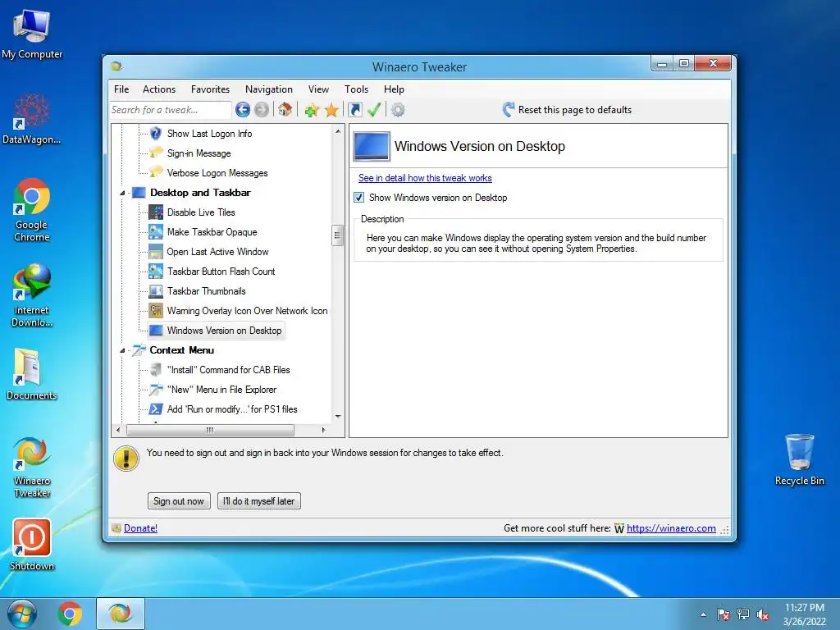Image resolution: width=840 pixels, height=630 pixels.
Task: Select "New" Menu in File Explorer
Action: coord(221,390)
